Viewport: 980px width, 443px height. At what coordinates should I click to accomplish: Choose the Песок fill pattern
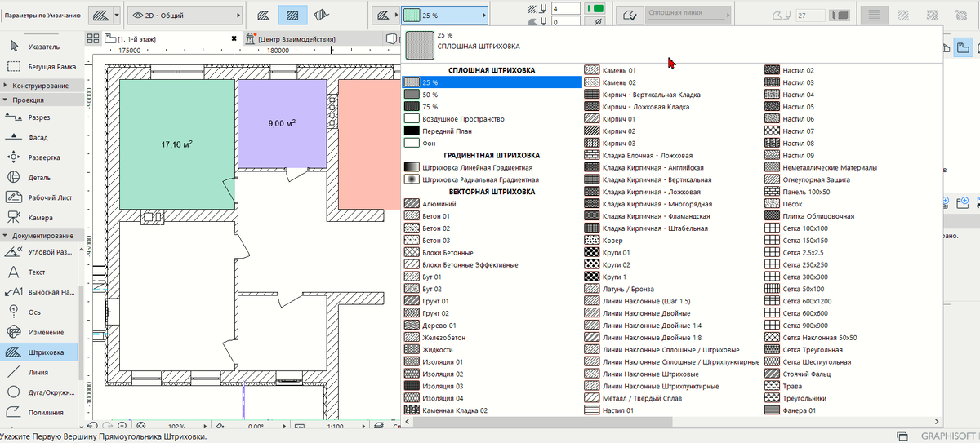click(853, 204)
